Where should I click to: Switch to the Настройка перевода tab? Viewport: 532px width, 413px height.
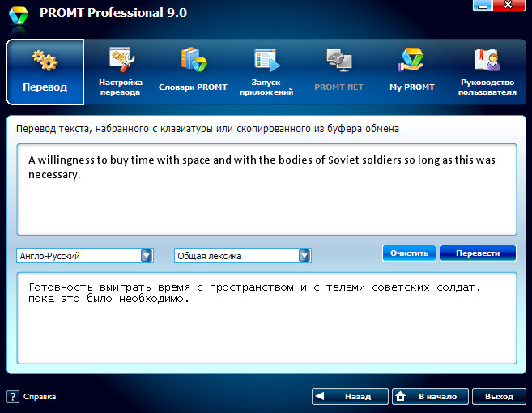[x=121, y=72]
